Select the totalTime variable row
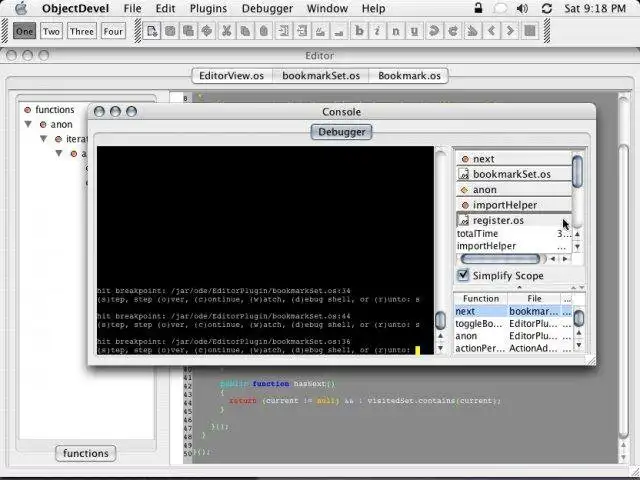This screenshot has height=480, width=640. [514, 233]
